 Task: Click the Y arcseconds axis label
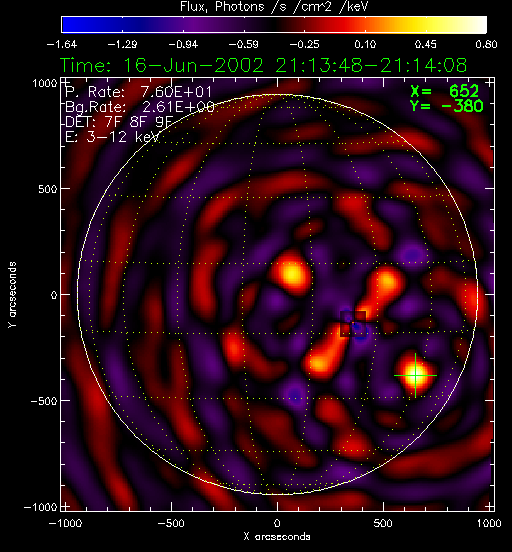click(x=12, y=295)
